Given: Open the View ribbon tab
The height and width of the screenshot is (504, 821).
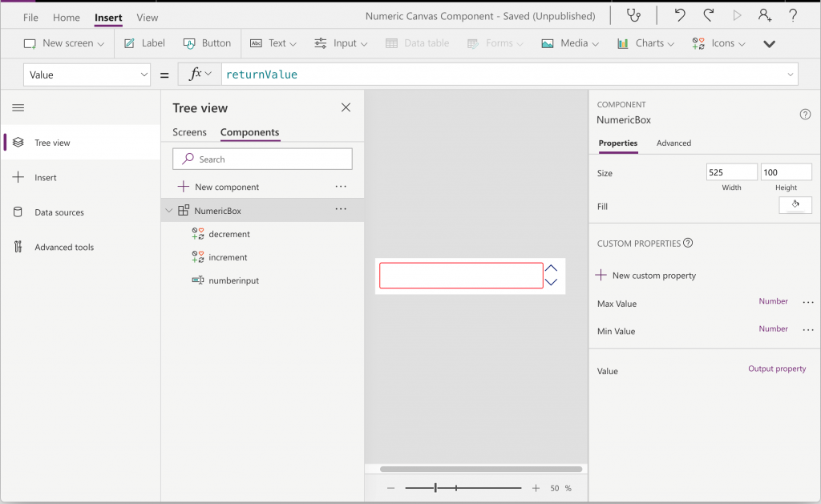Looking at the screenshot, I should pyautogui.click(x=147, y=16).
